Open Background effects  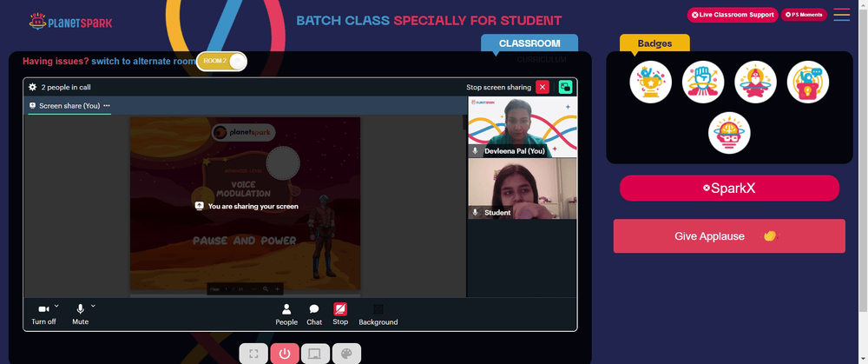click(x=378, y=314)
